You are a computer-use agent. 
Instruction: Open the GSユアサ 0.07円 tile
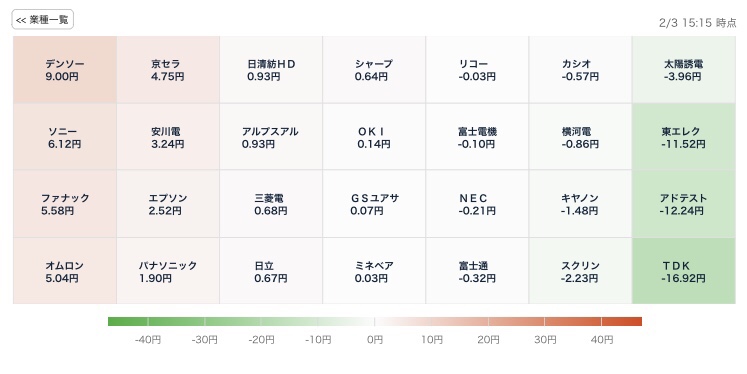(x=374, y=204)
